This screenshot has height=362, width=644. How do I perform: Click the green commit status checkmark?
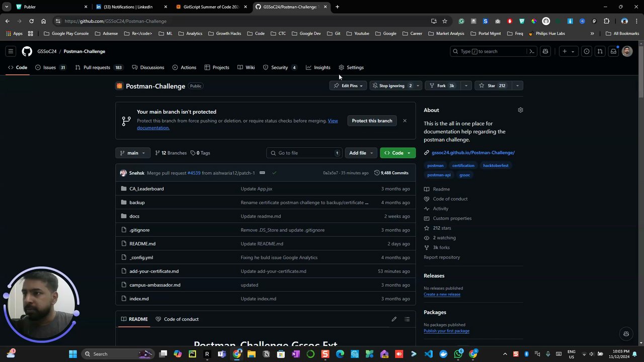pyautogui.click(x=274, y=173)
